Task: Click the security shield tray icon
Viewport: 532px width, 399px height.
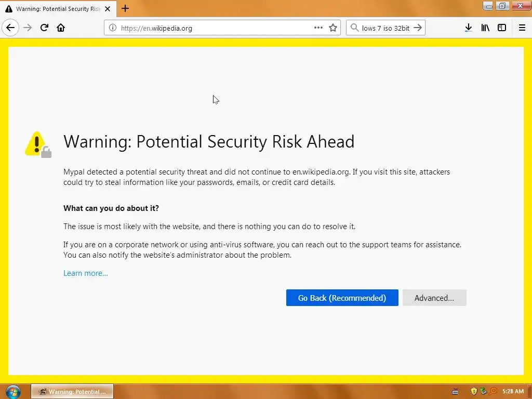Action: pyautogui.click(x=474, y=391)
